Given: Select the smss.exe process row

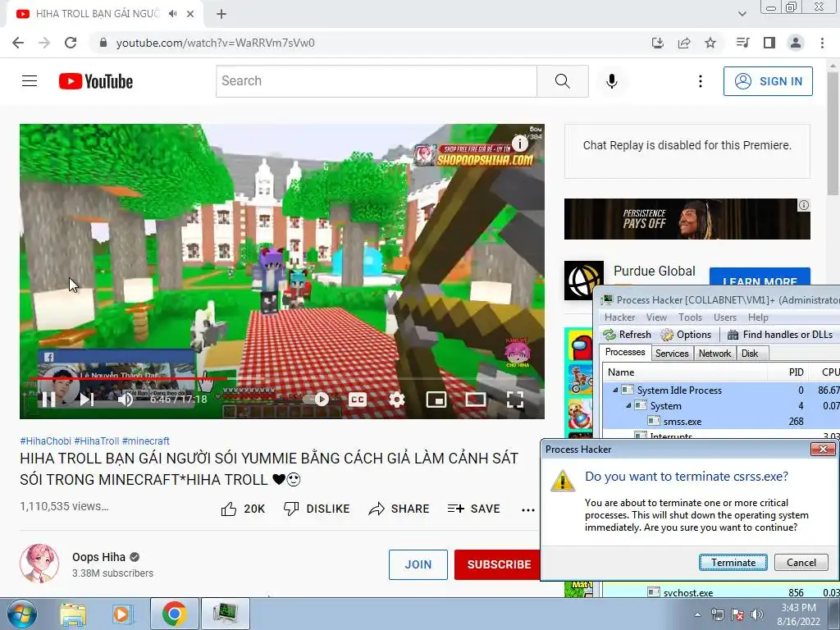Looking at the screenshot, I should tap(720, 422).
